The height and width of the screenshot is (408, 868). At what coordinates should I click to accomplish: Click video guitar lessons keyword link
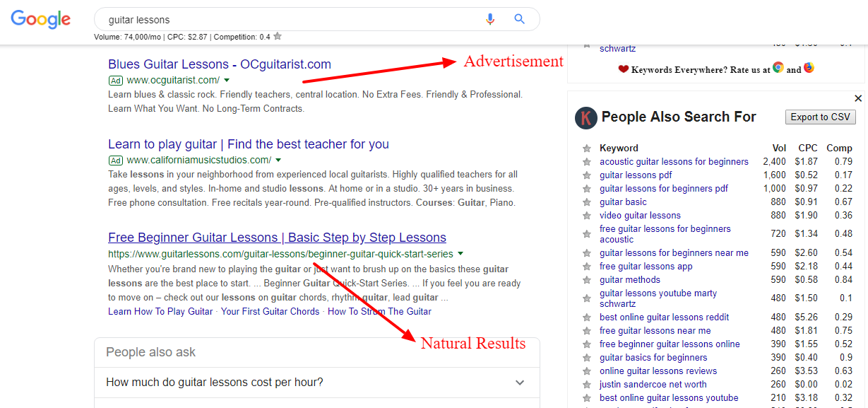(640, 216)
